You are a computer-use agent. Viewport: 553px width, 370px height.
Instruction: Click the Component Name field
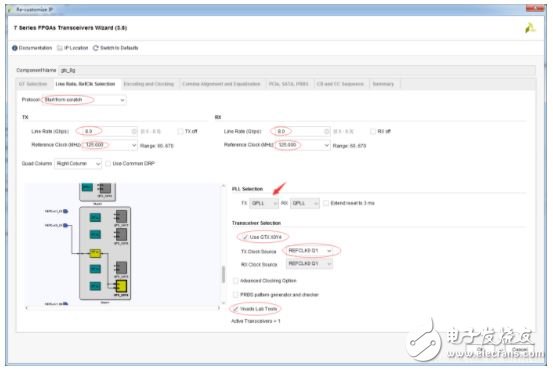[x=297, y=70]
